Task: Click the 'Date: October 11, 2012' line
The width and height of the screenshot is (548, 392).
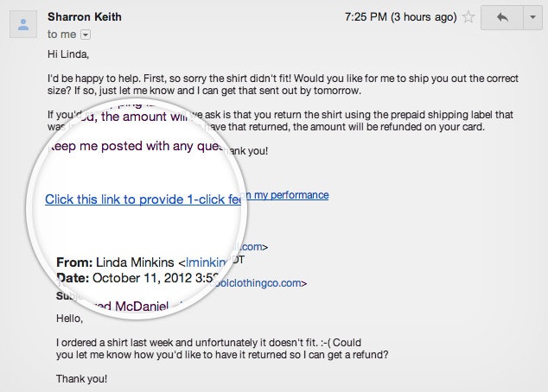Action: (x=137, y=278)
